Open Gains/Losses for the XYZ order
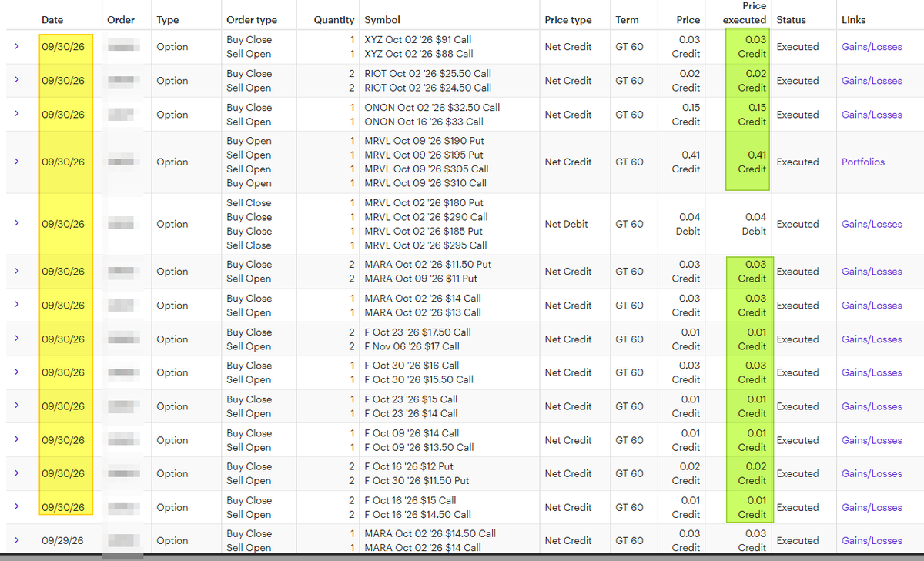924x561 pixels. (872, 47)
